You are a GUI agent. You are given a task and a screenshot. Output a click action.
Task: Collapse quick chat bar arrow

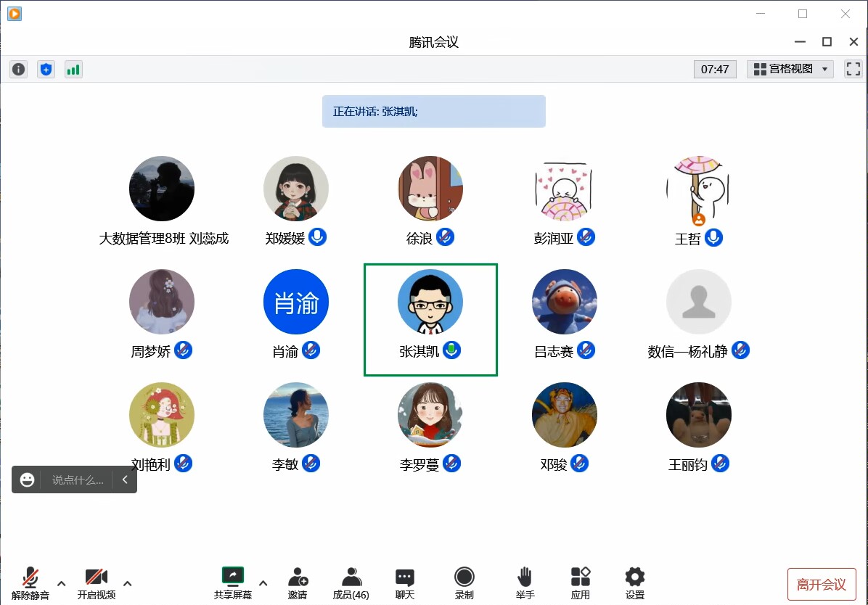(x=125, y=480)
